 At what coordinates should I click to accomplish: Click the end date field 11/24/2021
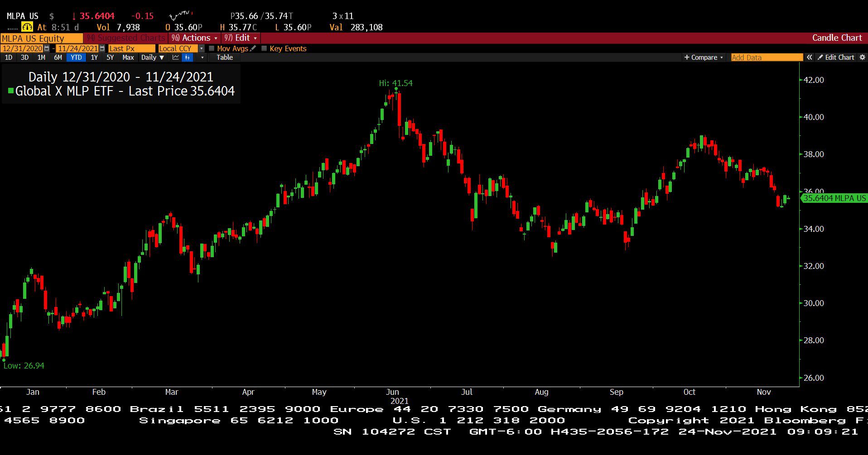pyautogui.click(x=77, y=48)
